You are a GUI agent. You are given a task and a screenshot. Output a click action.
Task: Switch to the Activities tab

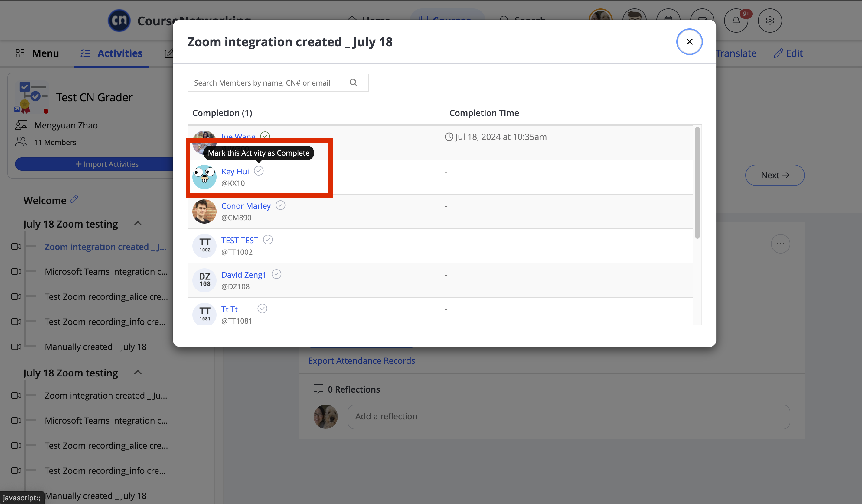coord(112,53)
